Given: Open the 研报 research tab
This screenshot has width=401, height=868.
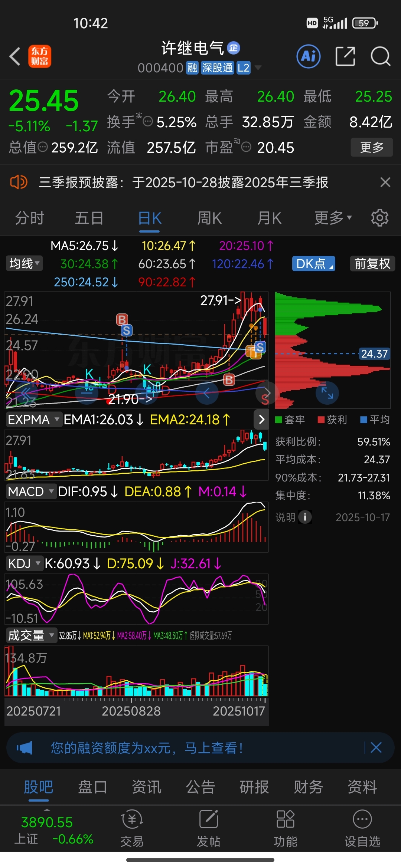Looking at the screenshot, I should click(254, 787).
